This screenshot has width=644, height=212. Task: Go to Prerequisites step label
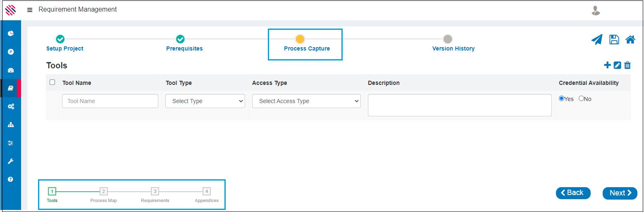point(184,48)
